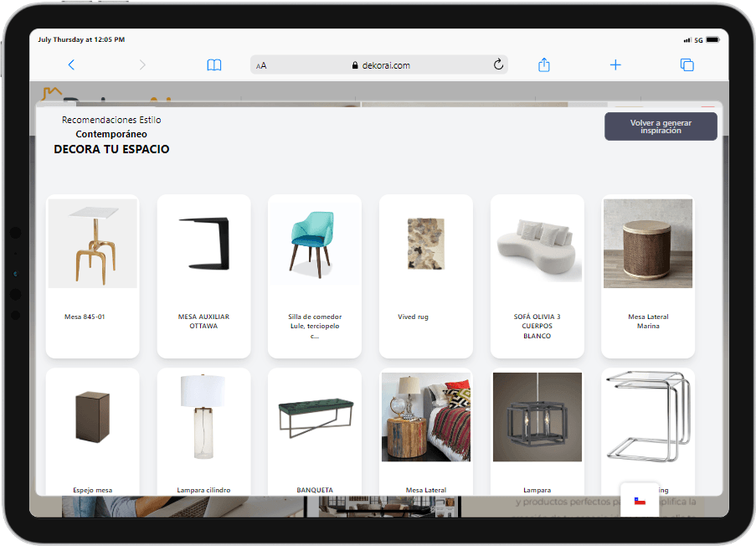
Task: Tap the Safari forward arrow
Action: point(142,64)
